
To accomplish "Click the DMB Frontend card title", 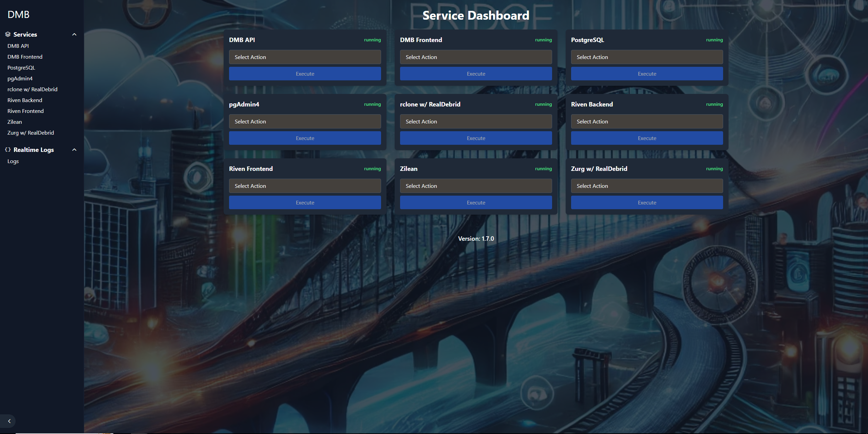I will pyautogui.click(x=421, y=40).
